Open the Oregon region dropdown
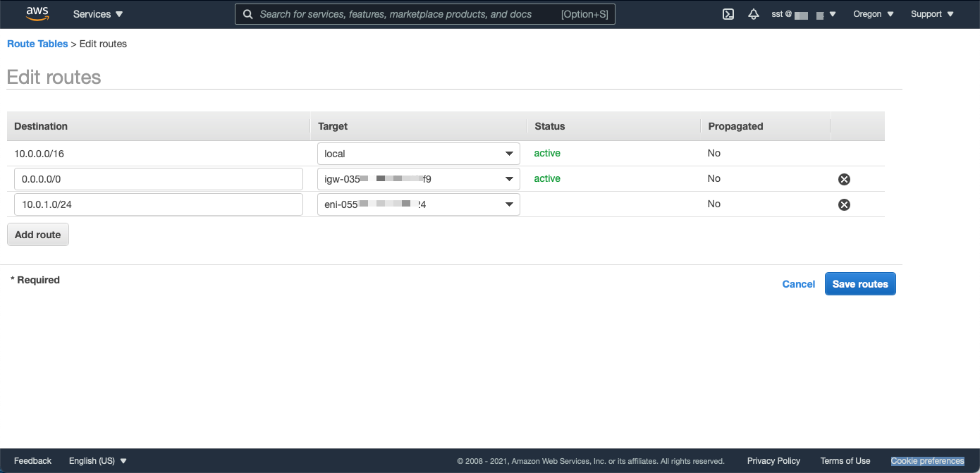The height and width of the screenshot is (473, 980). point(874,14)
